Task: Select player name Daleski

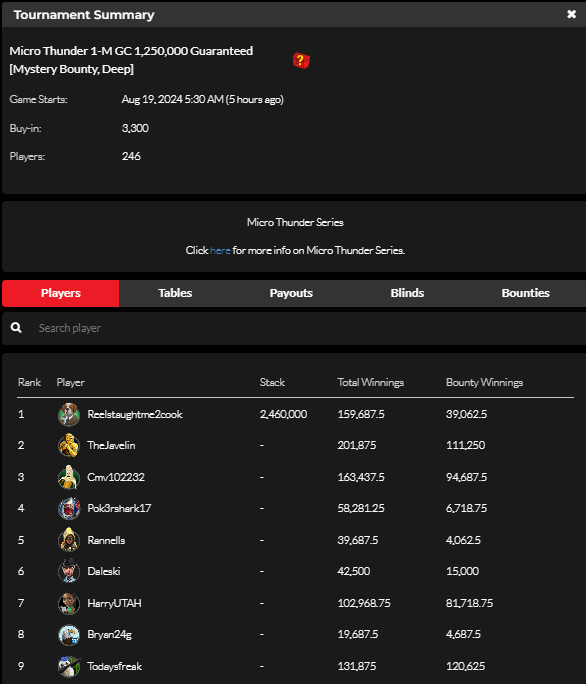Action: tap(103, 571)
